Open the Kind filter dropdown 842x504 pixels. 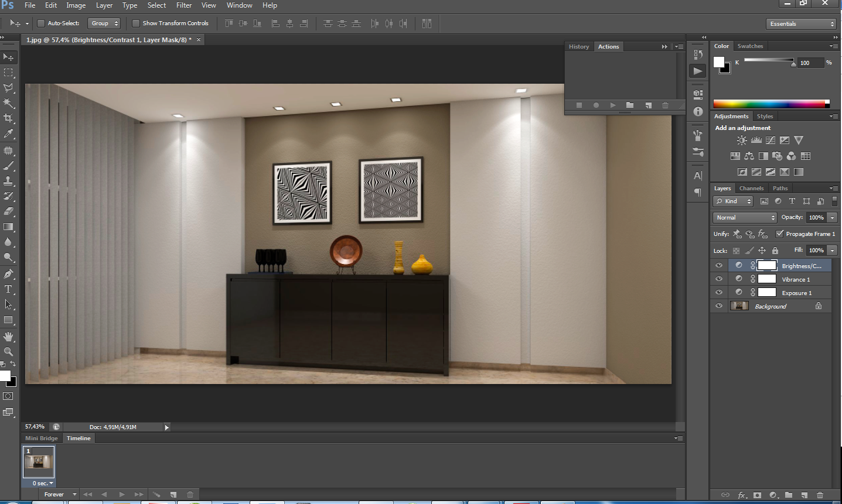[x=733, y=201]
